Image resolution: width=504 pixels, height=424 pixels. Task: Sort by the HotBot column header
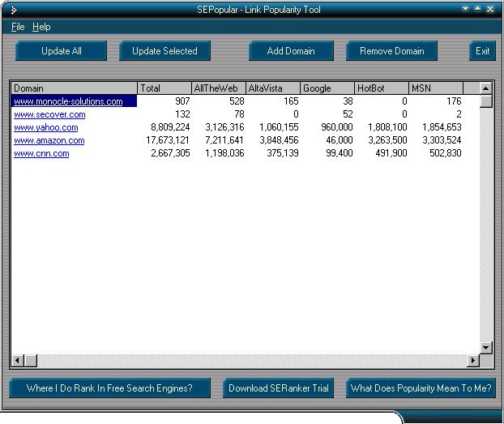[382, 88]
